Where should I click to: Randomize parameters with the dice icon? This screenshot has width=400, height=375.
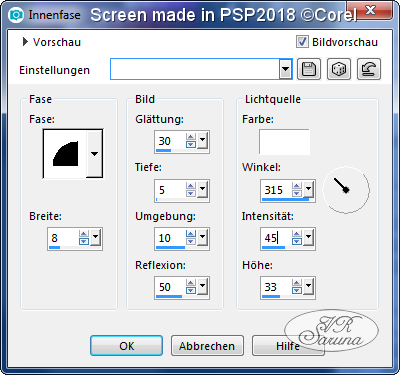click(339, 69)
